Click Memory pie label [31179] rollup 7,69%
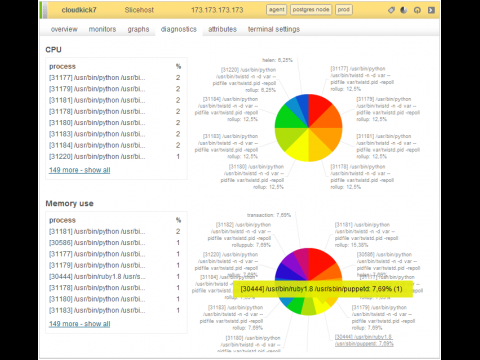The height and width of the screenshot is (360, 480). tap(383, 318)
